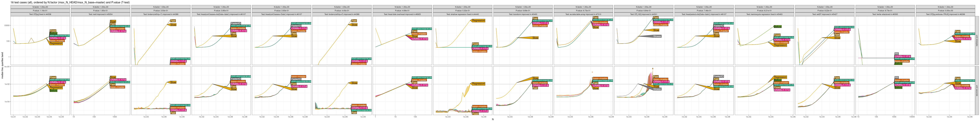980x122 pixels.
Task: Click 'fread disk overhead improved in #6925' header
Action: [402, 14]
